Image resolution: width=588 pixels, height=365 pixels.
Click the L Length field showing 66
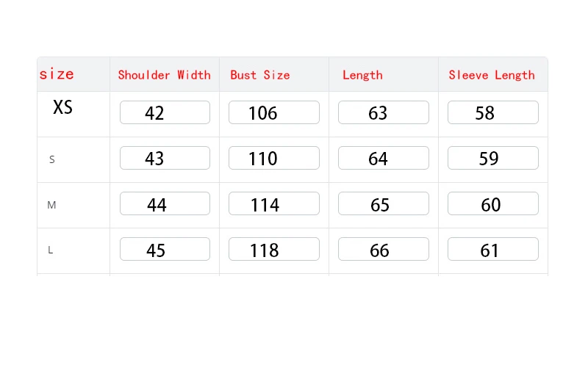pyautogui.click(x=383, y=249)
